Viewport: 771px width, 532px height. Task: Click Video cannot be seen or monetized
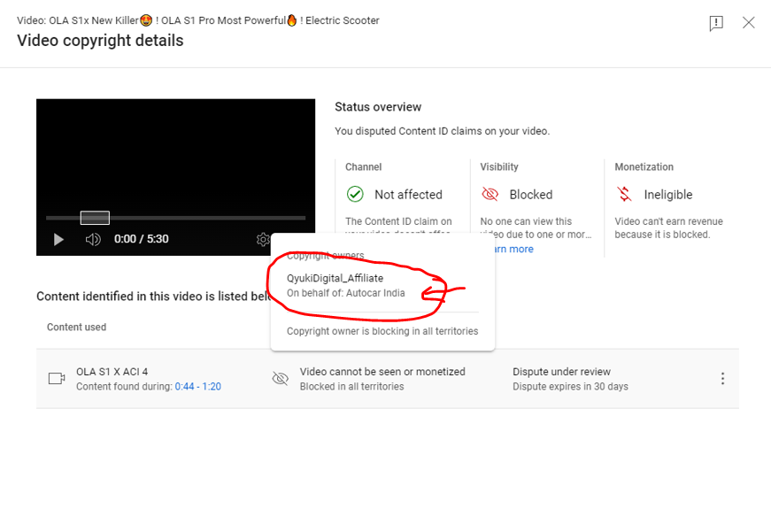point(382,372)
